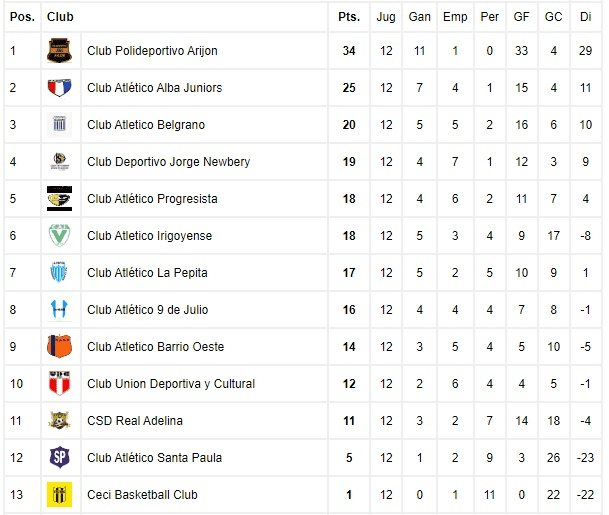Select the green V Irigoyense shield
This screenshot has height=515, width=609.
59,235
